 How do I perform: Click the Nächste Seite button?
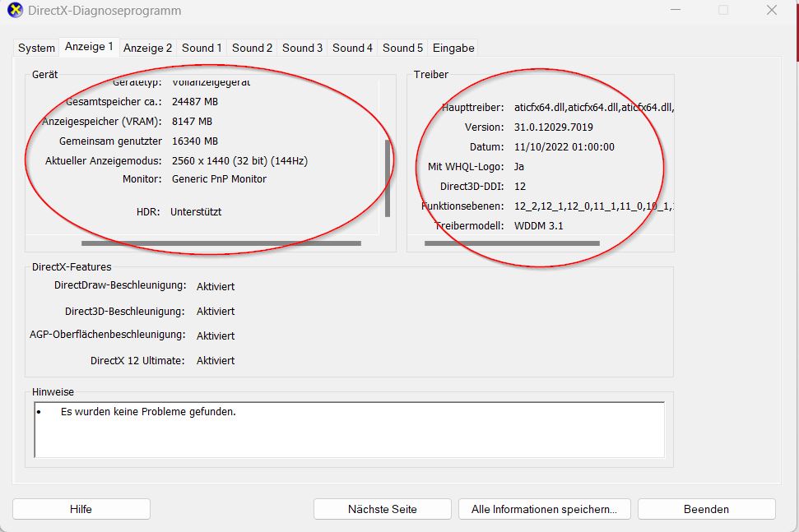[382, 509]
